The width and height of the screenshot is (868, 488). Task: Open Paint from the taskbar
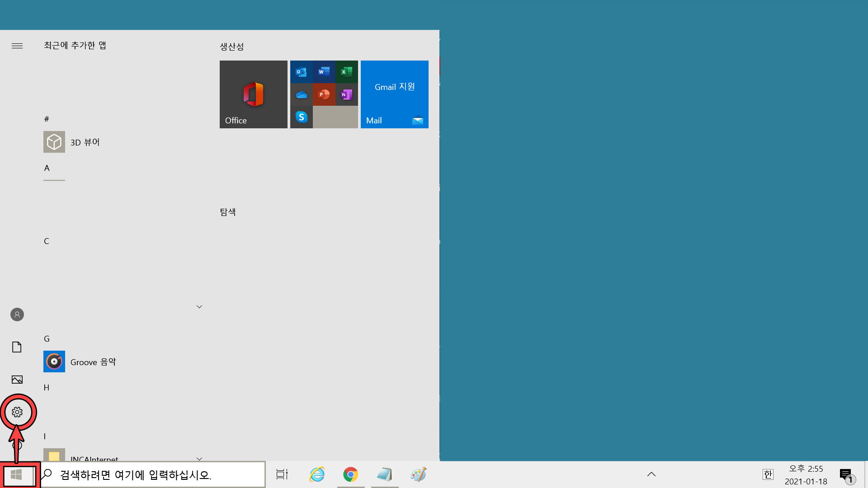[418, 474]
